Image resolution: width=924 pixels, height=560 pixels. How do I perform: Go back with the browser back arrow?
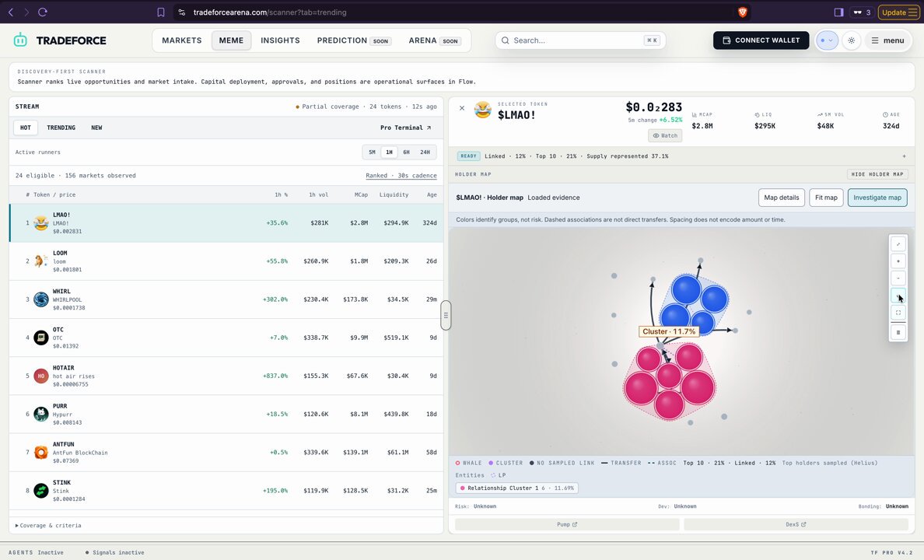pos(11,12)
